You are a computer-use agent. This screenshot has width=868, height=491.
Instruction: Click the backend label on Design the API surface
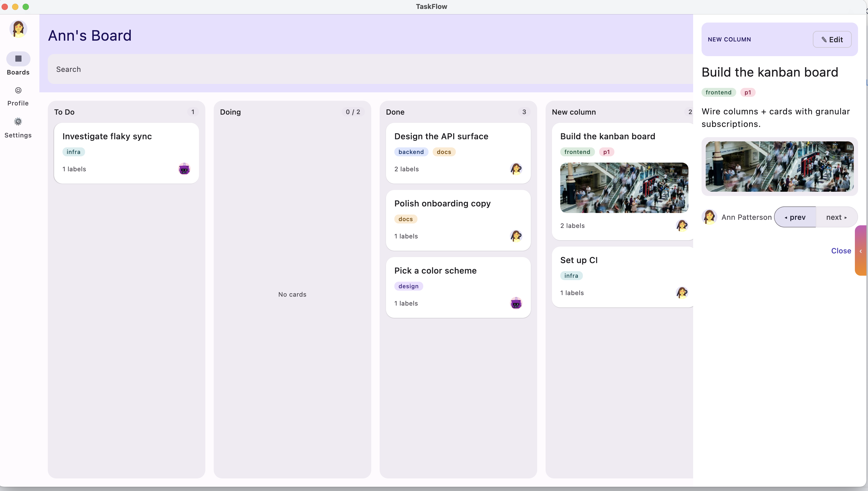[x=411, y=152]
